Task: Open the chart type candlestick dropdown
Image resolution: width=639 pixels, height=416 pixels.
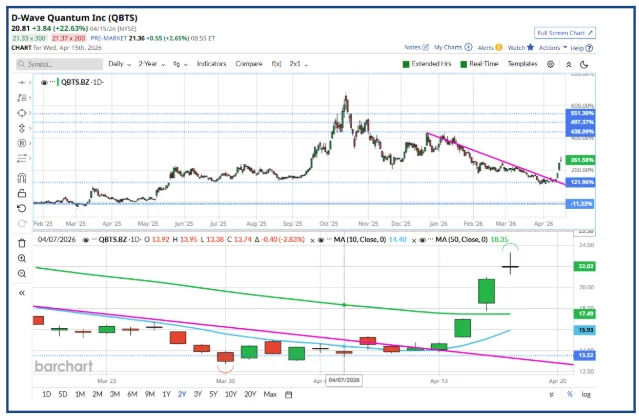Action: tap(180, 64)
